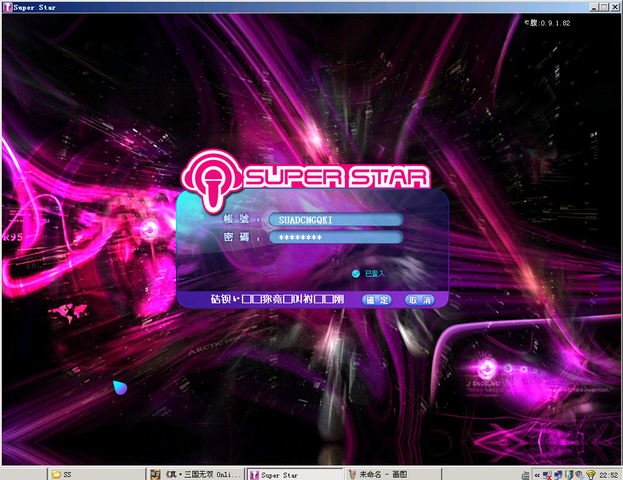Switch to 未命名 - 画图 Paint window
The width and height of the screenshot is (623, 480).
(x=393, y=474)
